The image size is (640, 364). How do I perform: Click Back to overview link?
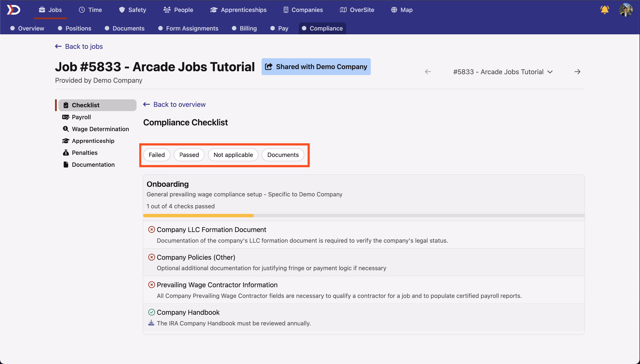pos(174,104)
